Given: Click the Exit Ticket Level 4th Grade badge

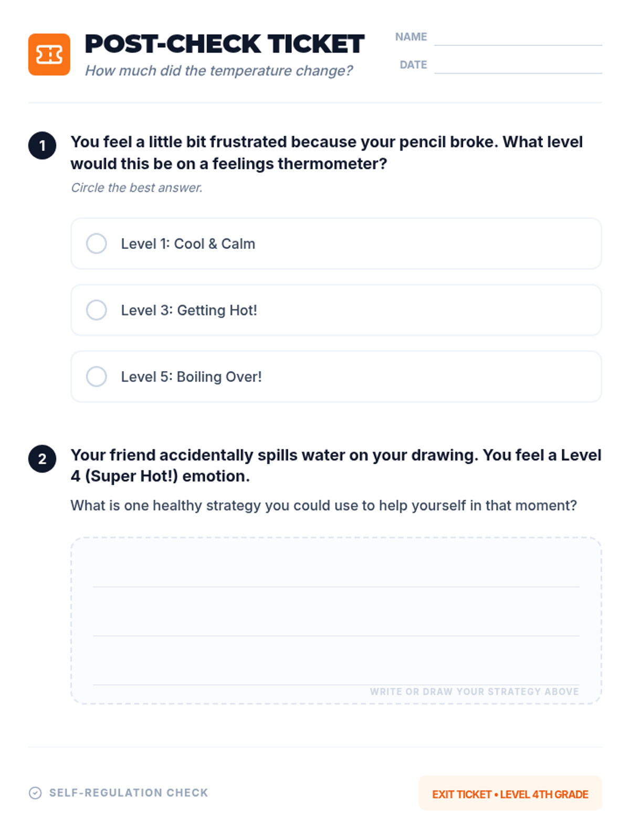Looking at the screenshot, I should click(x=510, y=793).
